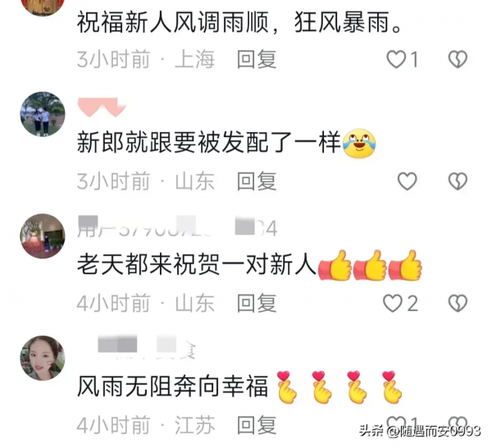The width and height of the screenshot is (492, 448).
Task: Open blurred username above 风雨无阻 comment
Action: (146, 347)
